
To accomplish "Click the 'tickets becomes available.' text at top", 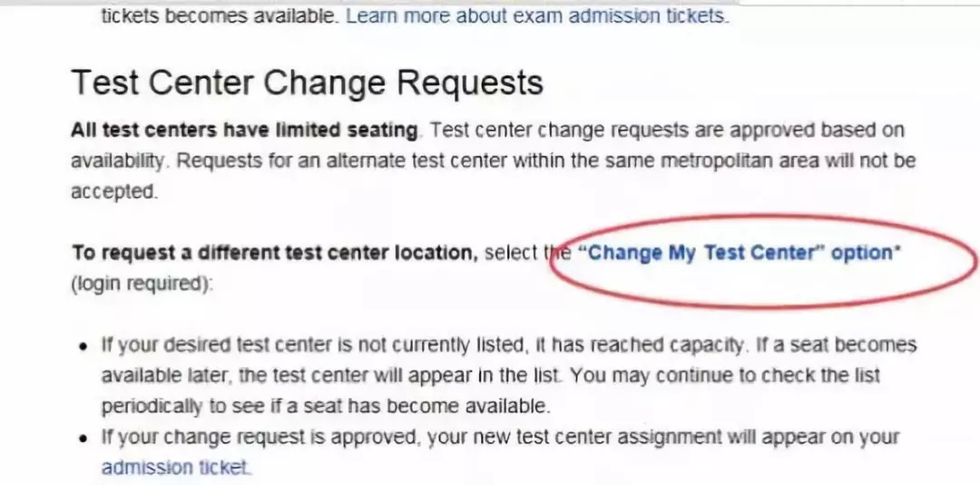I will [220, 15].
